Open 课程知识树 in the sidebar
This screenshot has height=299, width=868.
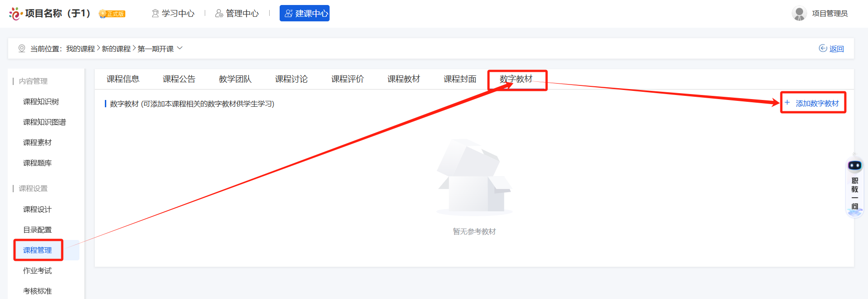tap(41, 102)
